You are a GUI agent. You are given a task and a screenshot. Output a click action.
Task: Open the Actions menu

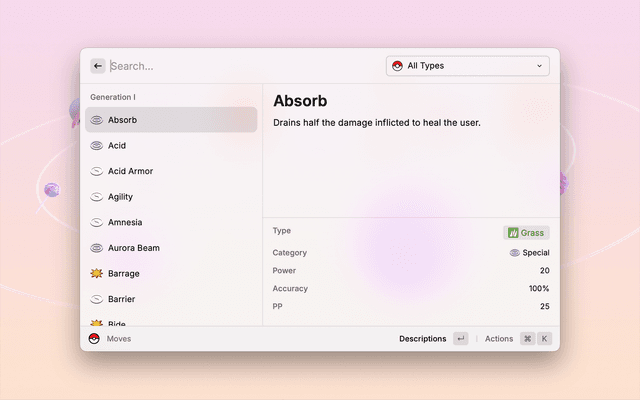click(x=499, y=339)
